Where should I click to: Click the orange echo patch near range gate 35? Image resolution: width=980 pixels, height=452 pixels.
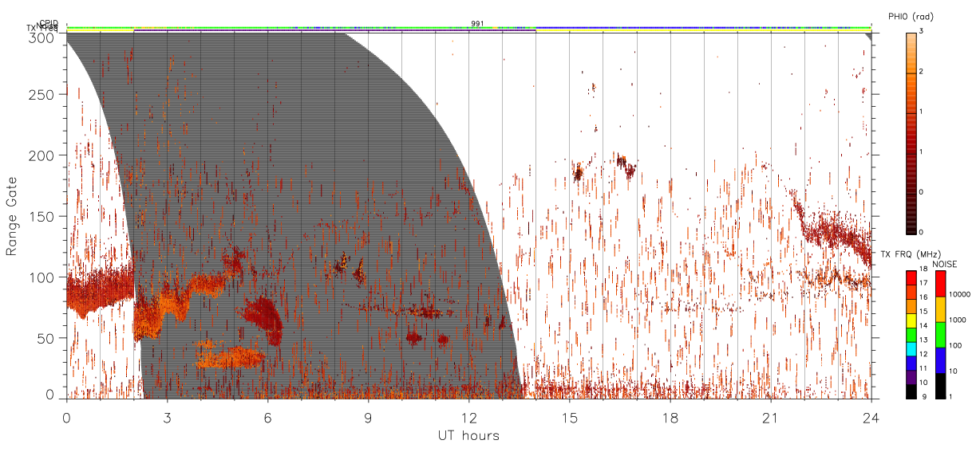tap(230, 356)
